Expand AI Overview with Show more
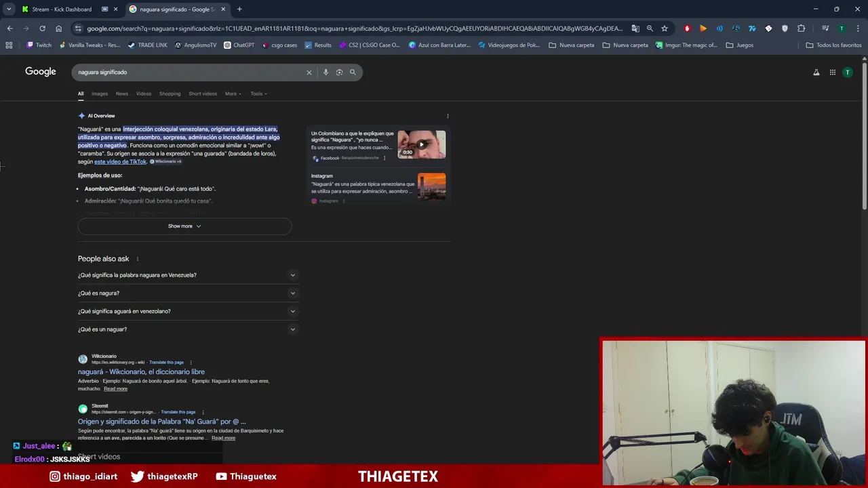The image size is (868, 488). [x=184, y=226]
